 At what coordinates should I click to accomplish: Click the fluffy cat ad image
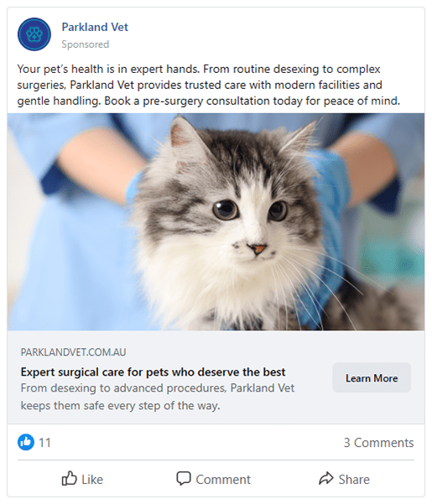tap(216, 221)
